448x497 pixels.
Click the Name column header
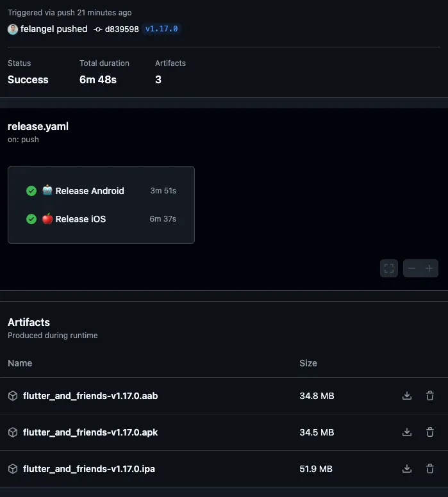tap(20, 363)
